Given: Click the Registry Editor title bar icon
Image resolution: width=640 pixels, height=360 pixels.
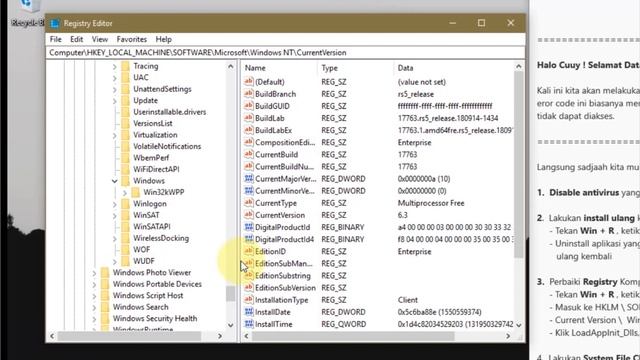Looking at the screenshot, I should (55, 23).
